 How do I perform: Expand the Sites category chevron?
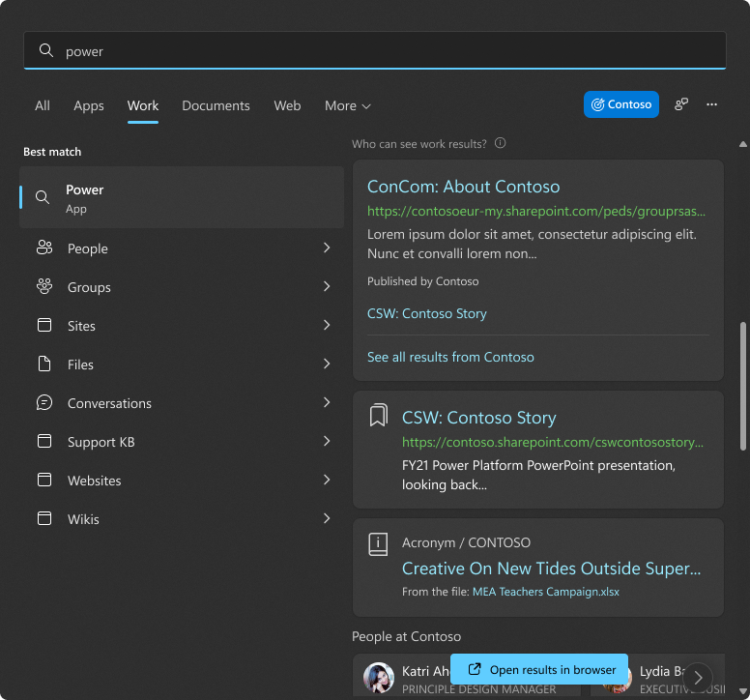pos(327,325)
